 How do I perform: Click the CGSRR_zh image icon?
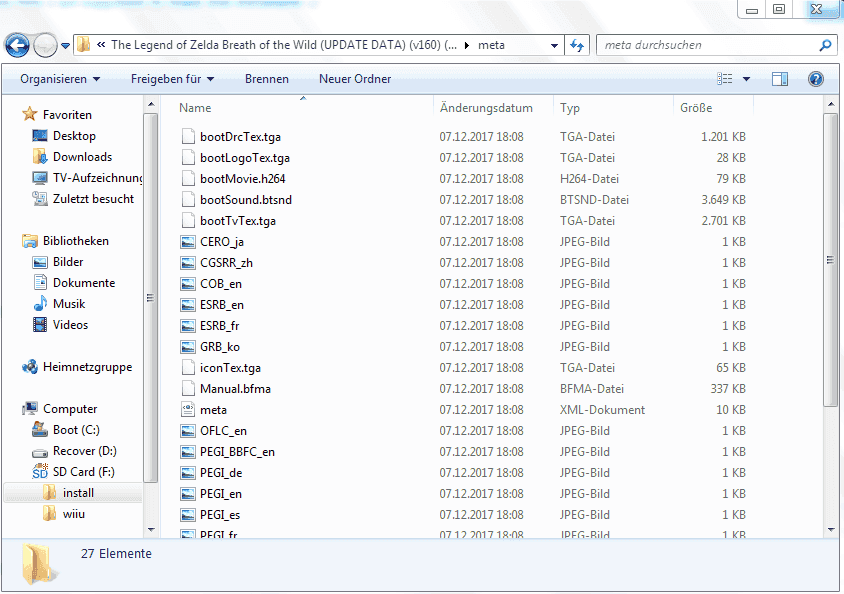click(x=188, y=263)
